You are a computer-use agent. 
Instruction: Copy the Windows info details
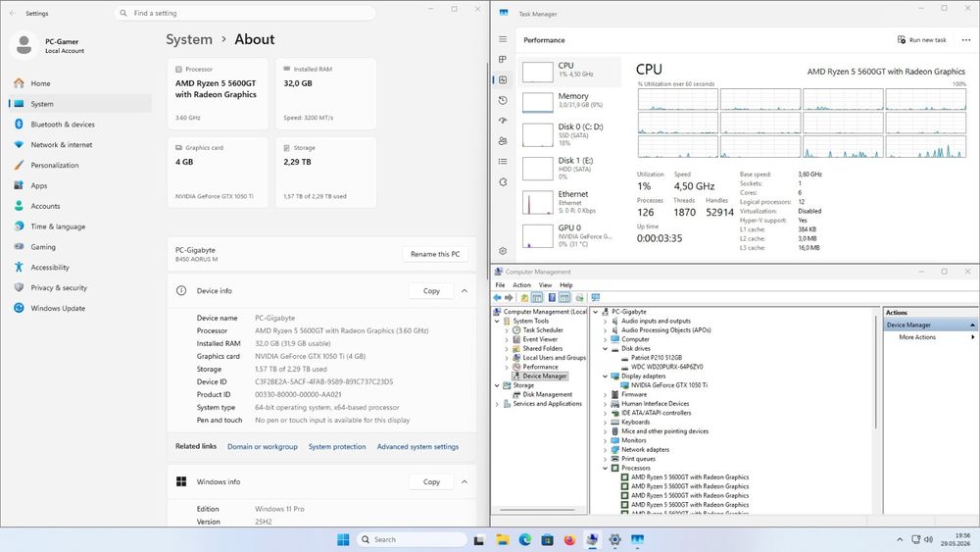coord(431,482)
